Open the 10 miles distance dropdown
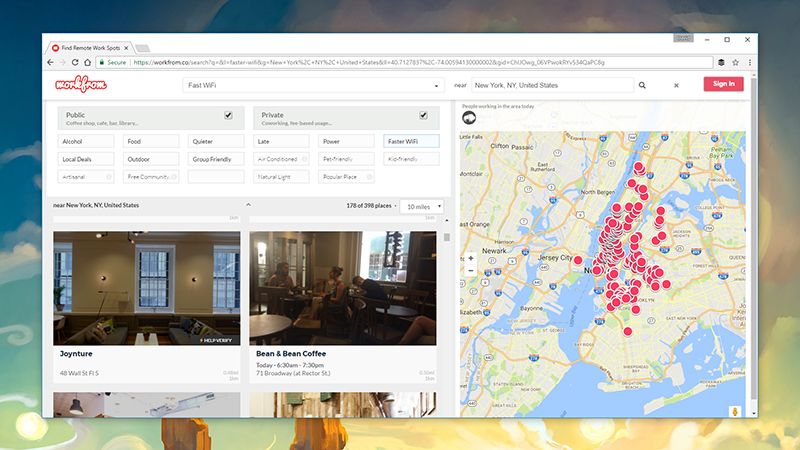This screenshot has width=800, height=450. (x=421, y=207)
